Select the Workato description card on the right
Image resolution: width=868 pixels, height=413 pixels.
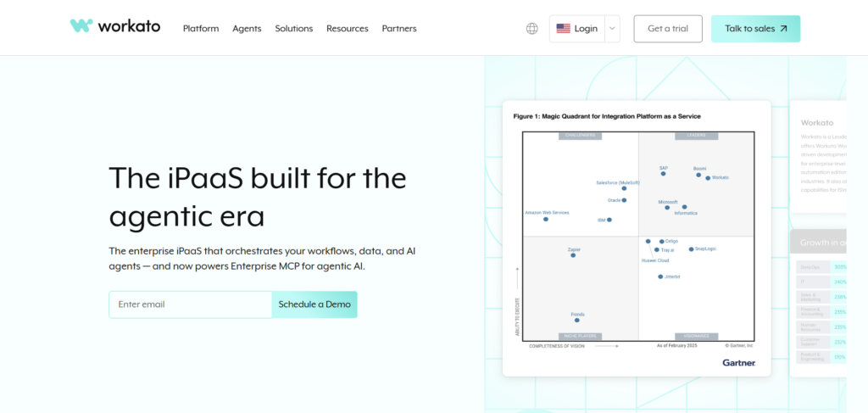click(818, 157)
